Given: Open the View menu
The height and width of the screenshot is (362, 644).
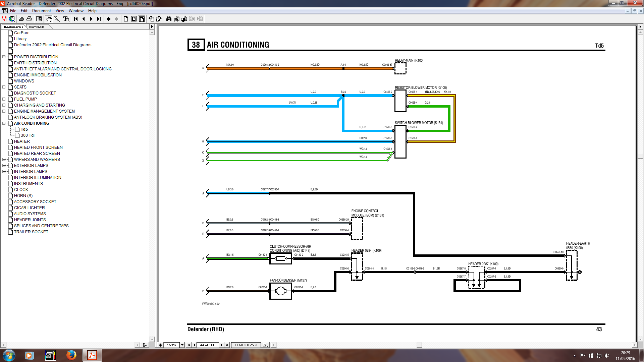Looking at the screenshot, I should [x=60, y=11].
